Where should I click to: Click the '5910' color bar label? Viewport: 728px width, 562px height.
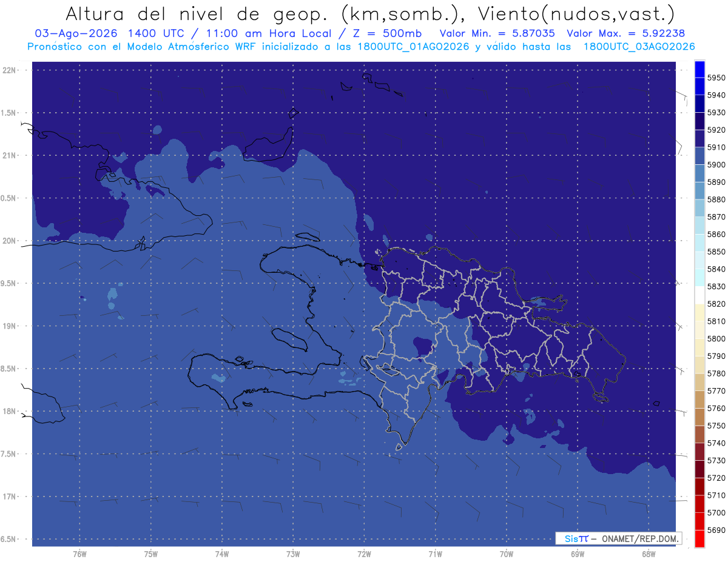coord(716,147)
